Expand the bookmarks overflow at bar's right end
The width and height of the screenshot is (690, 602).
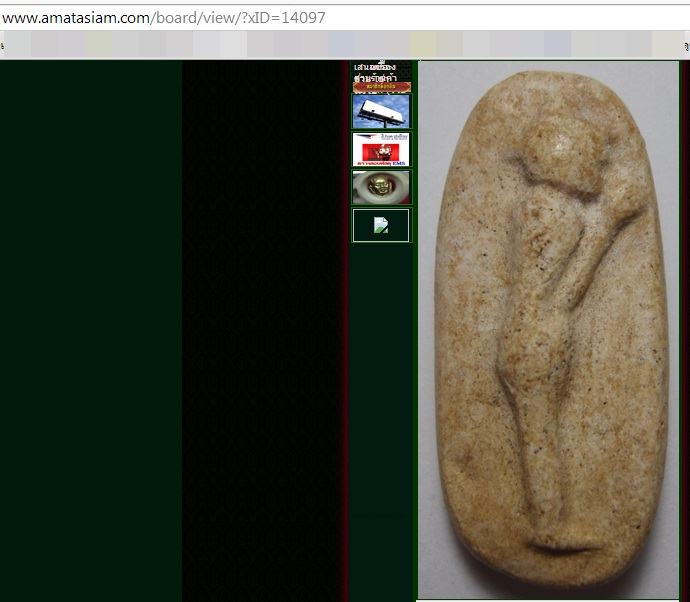[x=685, y=45]
